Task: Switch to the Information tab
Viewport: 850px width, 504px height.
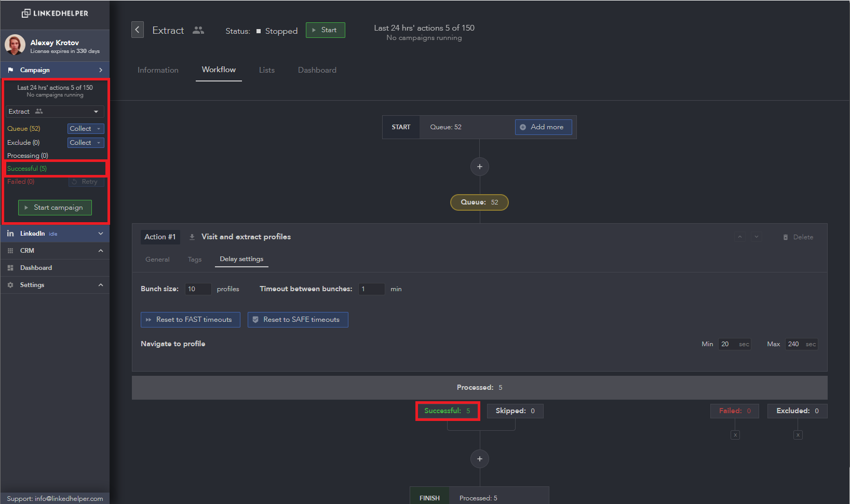Action: point(158,70)
